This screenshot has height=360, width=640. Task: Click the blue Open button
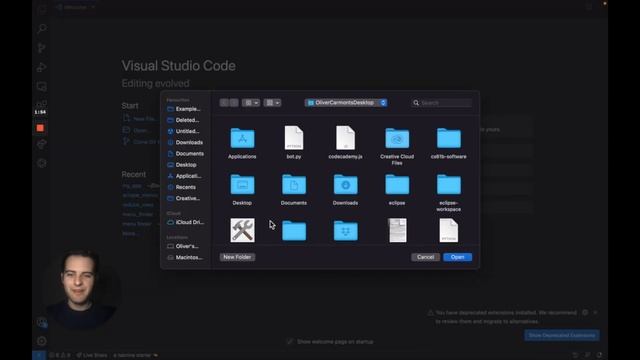458,257
